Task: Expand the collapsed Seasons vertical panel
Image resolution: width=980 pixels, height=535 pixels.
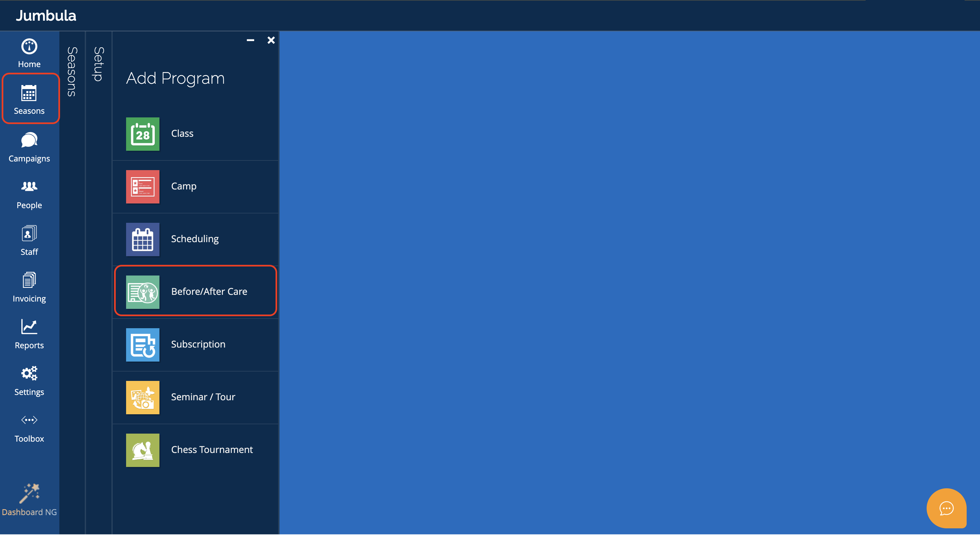Action: 72,71
